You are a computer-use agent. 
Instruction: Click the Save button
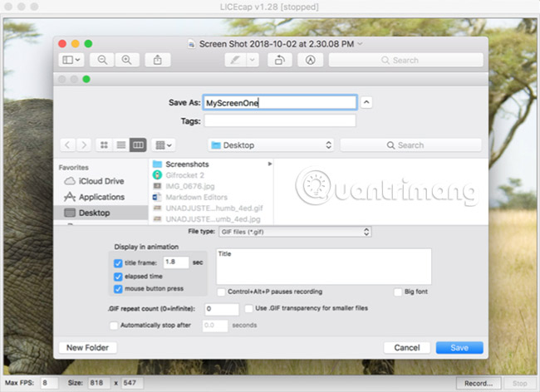459,348
